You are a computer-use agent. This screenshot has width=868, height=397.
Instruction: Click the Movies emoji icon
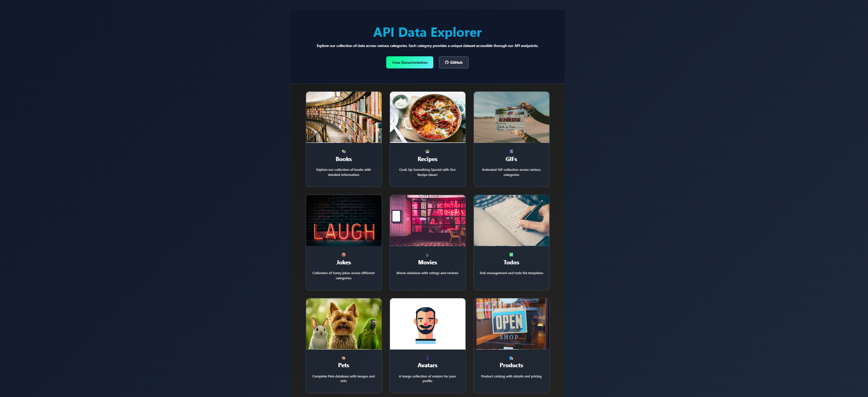[428, 255]
